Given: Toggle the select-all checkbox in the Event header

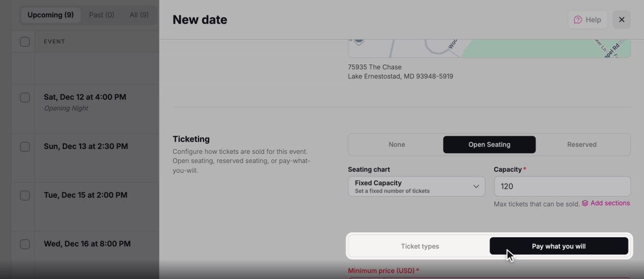Looking at the screenshot, I should click(25, 41).
